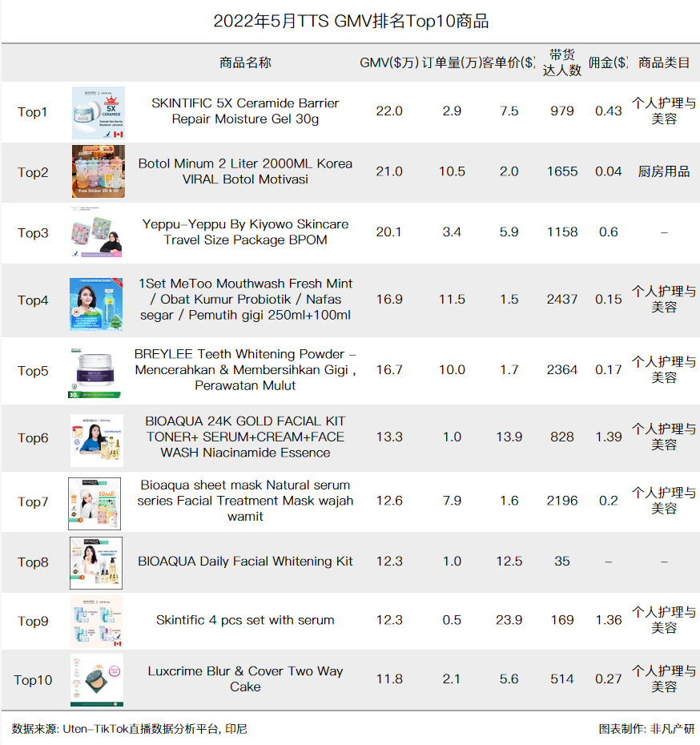The height and width of the screenshot is (745, 700).
Task: Click the MeToo Mouthwash product image
Action: click(96, 304)
